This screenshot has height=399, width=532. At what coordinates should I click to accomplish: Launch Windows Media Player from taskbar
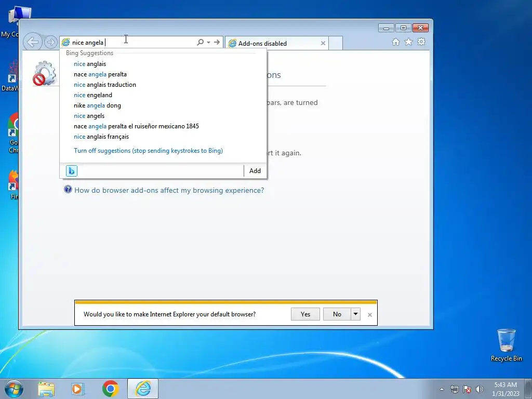click(78, 389)
